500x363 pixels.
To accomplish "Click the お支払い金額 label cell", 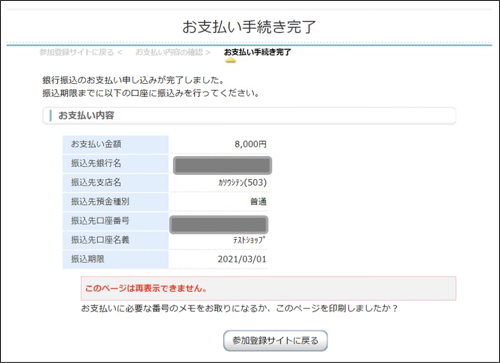I will (x=116, y=144).
